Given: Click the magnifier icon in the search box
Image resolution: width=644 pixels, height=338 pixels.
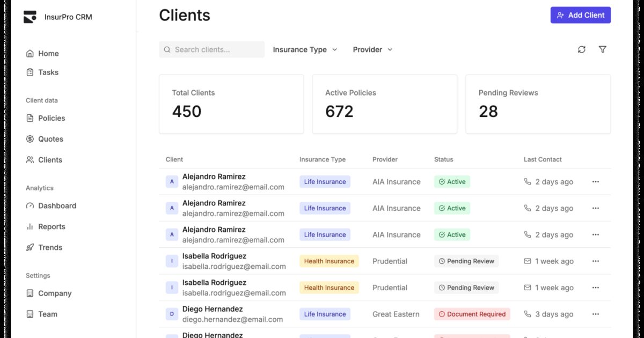Looking at the screenshot, I should click(x=167, y=49).
